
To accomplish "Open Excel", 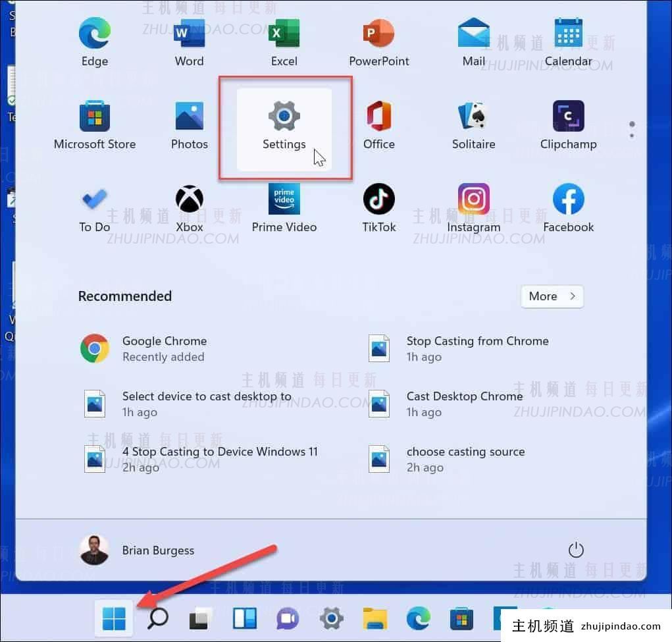I will click(284, 40).
